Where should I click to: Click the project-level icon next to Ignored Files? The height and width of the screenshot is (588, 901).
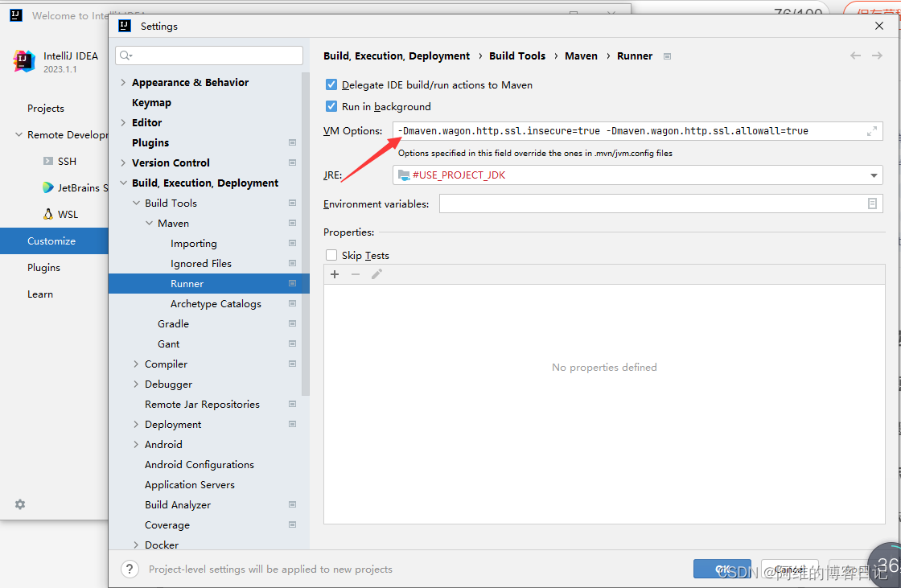[x=293, y=263]
